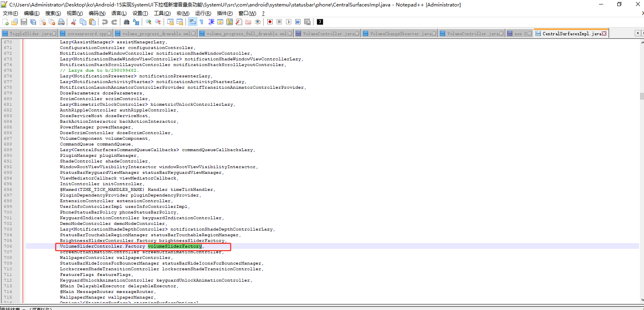
Task: Open the user-defined language icon
Action: click(220, 22)
